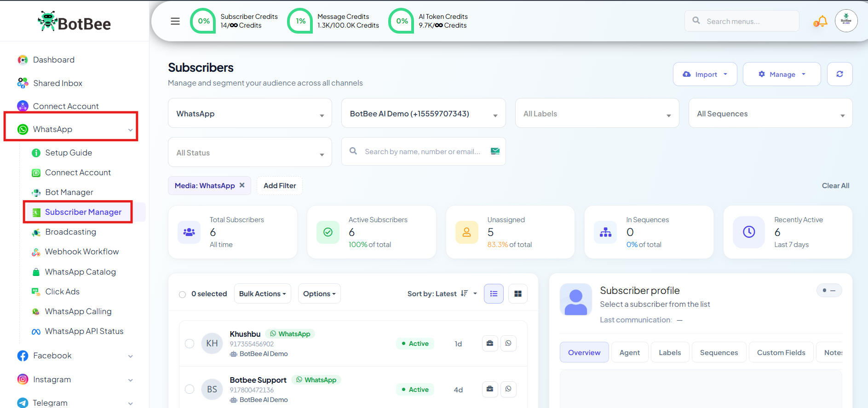
Task: Open top-level Connect Account in sidebar
Action: point(58,106)
